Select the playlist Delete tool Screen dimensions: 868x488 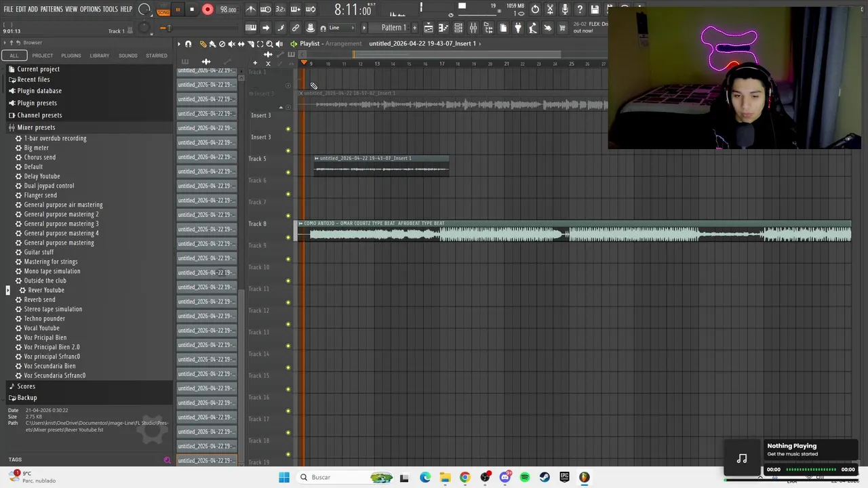tap(222, 43)
